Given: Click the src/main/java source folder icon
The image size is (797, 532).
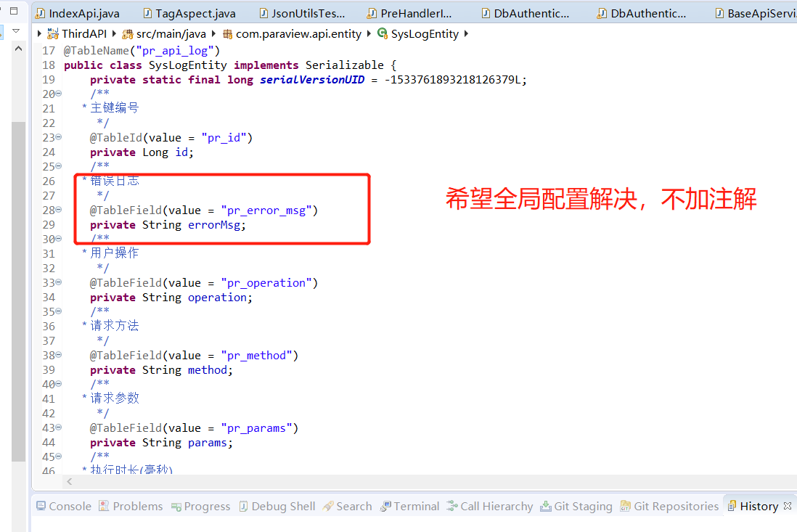Looking at the screenshot, I should [x=128, y=33].
